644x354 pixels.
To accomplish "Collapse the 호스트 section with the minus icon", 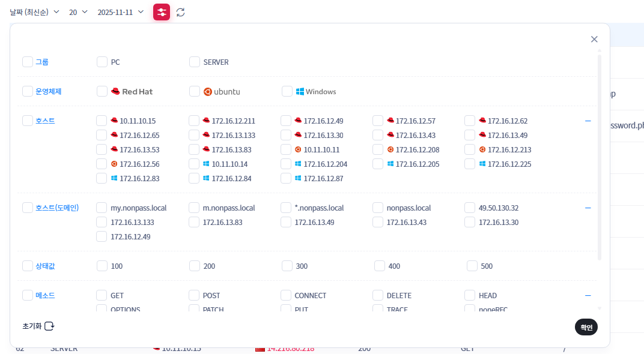I will (588, 121).
